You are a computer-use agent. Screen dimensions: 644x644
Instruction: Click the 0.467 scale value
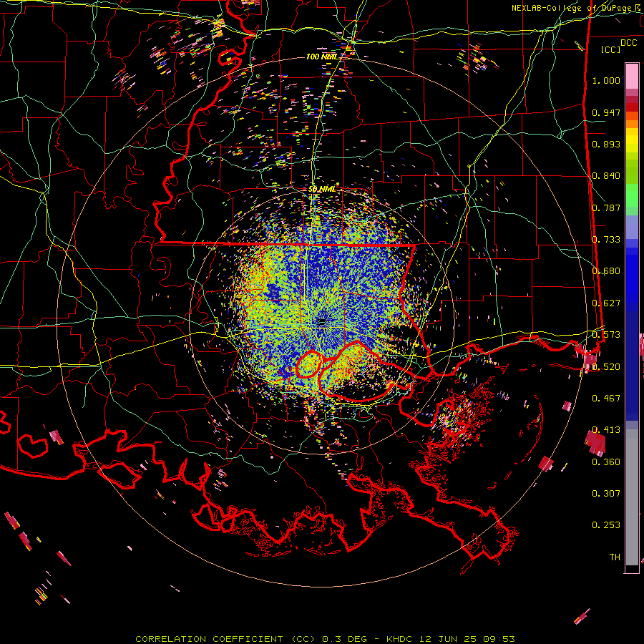tap(606, 399)
